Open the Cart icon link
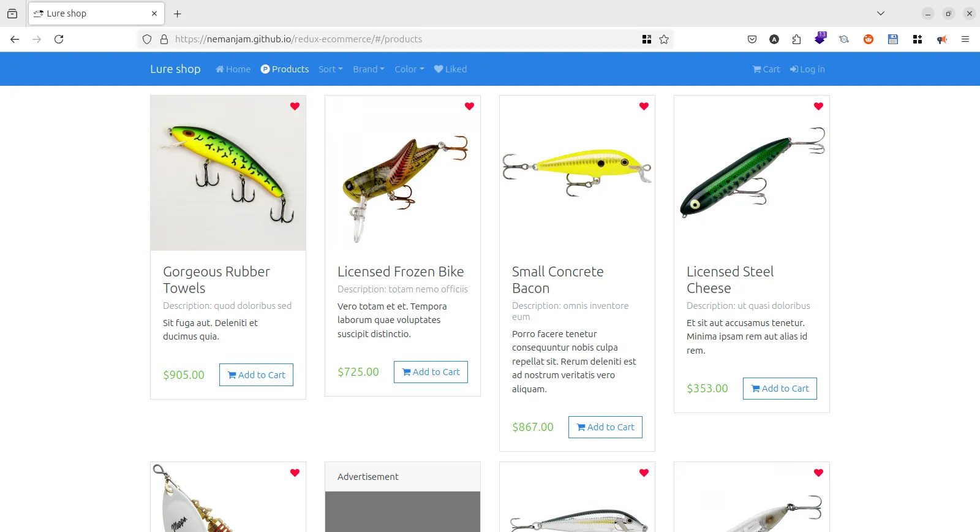This screenshot has width=980, height=532. pos(766,69)
